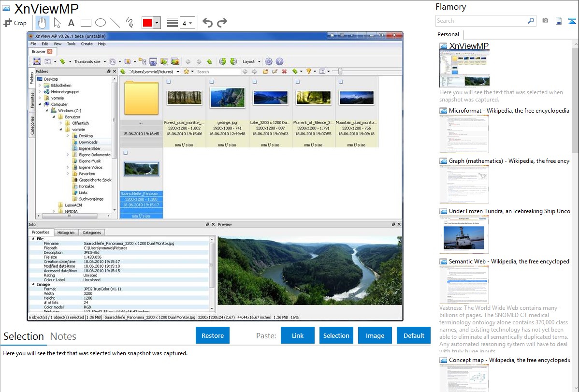Select the ellipse shape tool

(101, 23)
